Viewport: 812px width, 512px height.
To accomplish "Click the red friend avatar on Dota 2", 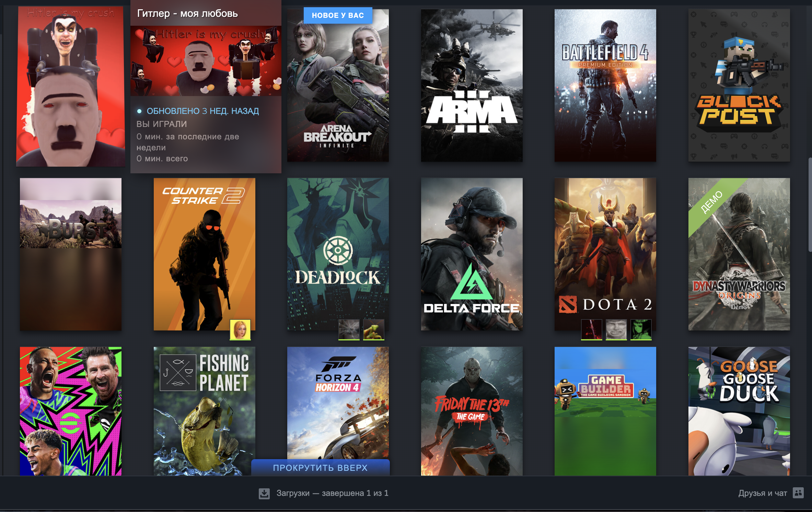I will click(591, 330).
